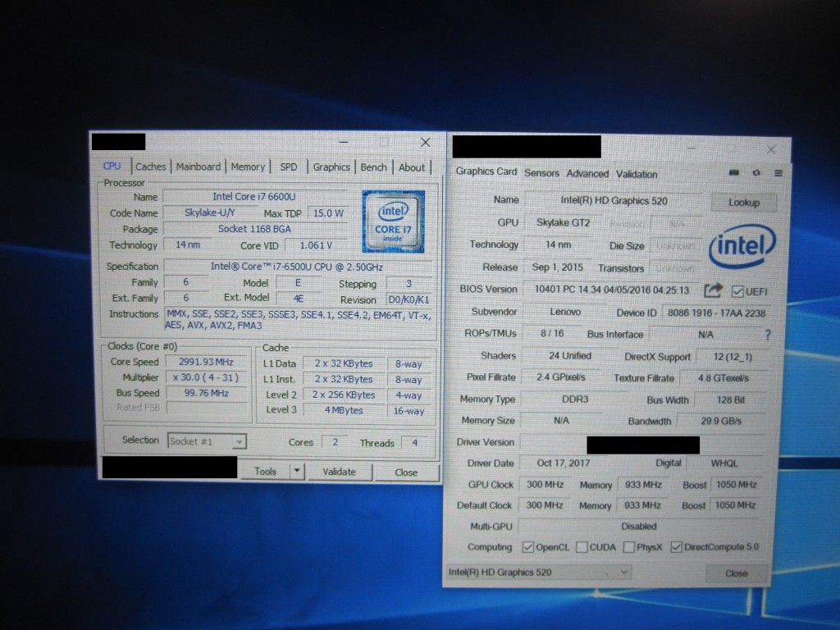This screenshot has width=840, height=630.
Task: Click the Instructions text box
Action: [298, 320]
